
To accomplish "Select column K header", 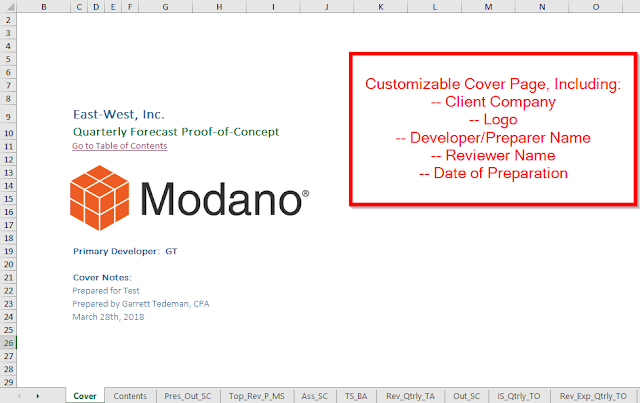I will tap(380, 7).
